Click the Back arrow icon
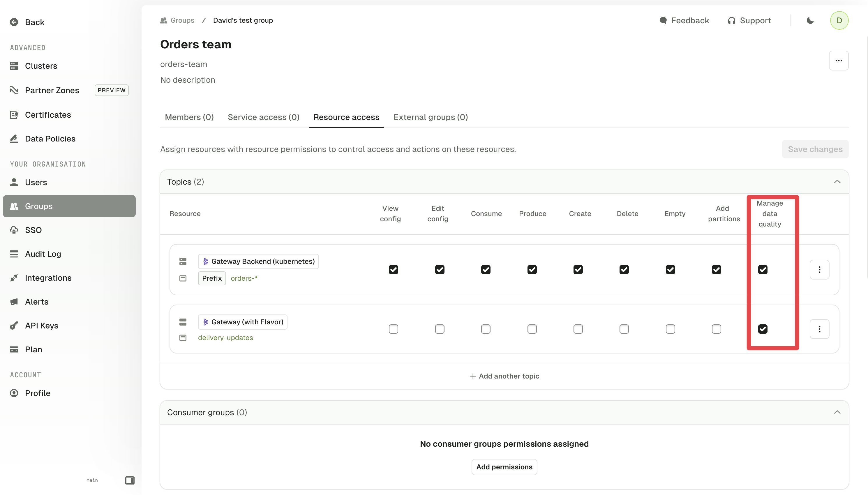This screenshot has height=495, width=868. pos(14,22)
